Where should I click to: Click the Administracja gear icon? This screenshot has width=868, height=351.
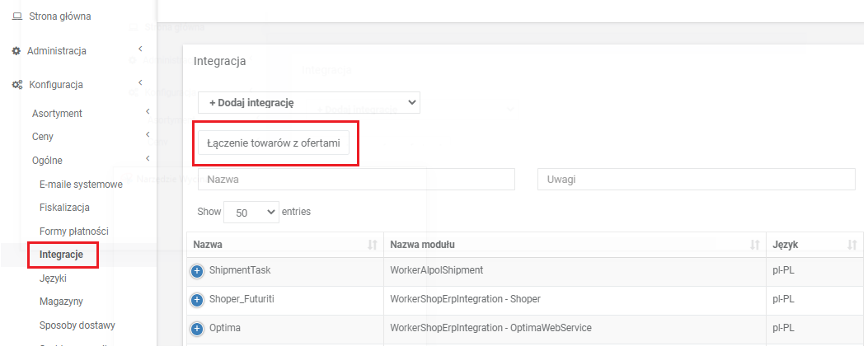pos(16,51)
